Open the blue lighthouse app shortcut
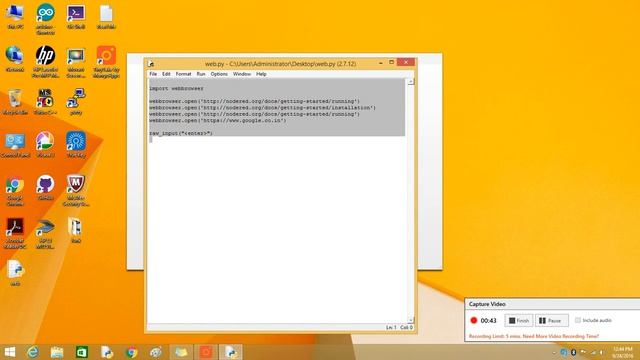Image resolution: width=640 pixels, height=360 pixels. 76,145
